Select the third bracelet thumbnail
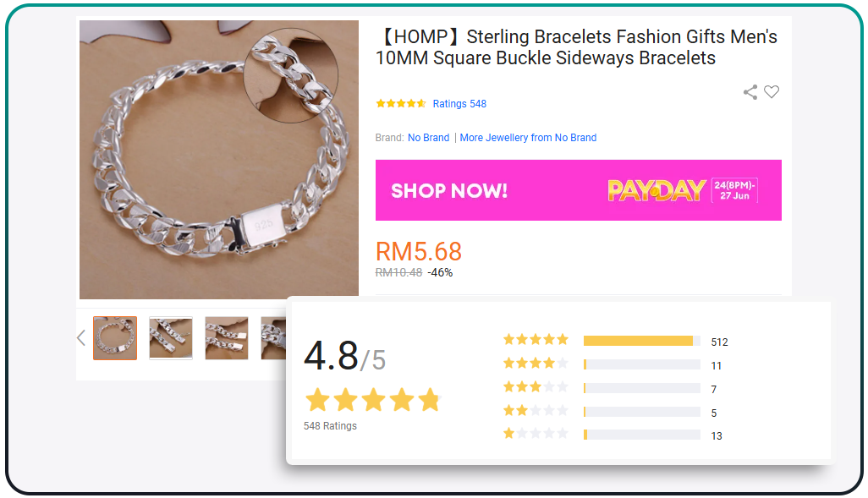 pyautogui.click(x=227, y=338)
